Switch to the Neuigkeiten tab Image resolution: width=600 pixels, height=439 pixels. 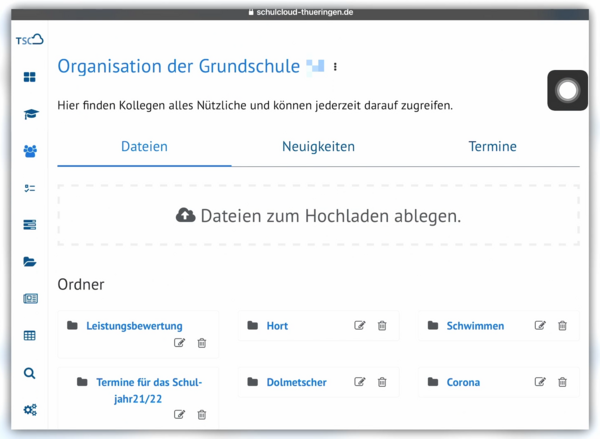click(x=318, y=147)
